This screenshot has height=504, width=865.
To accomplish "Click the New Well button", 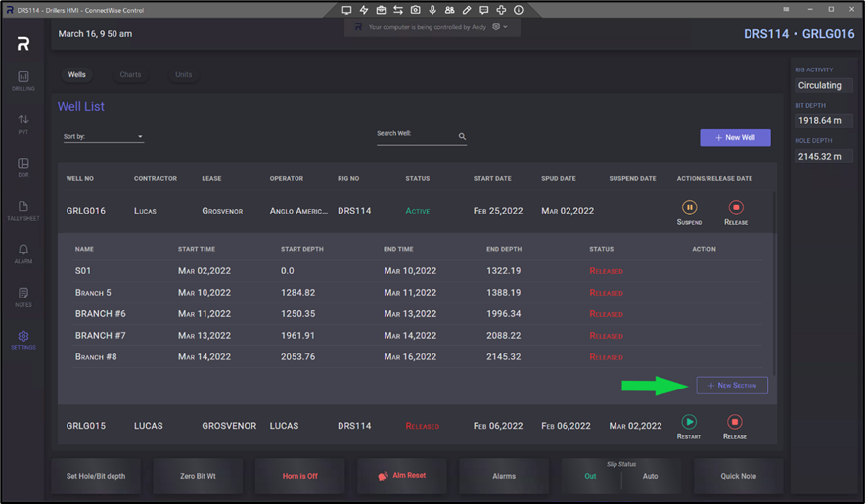I will pyautogui.click(x=735, y=138).
